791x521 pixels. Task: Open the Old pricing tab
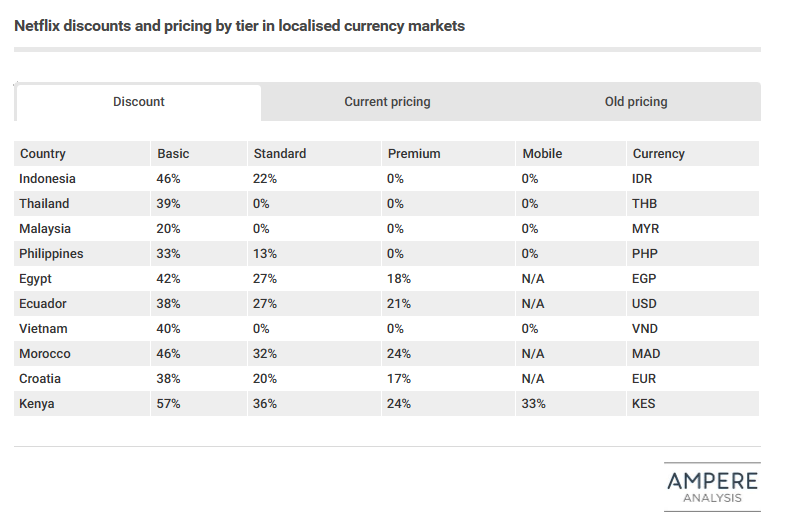[x=636, y=102]
